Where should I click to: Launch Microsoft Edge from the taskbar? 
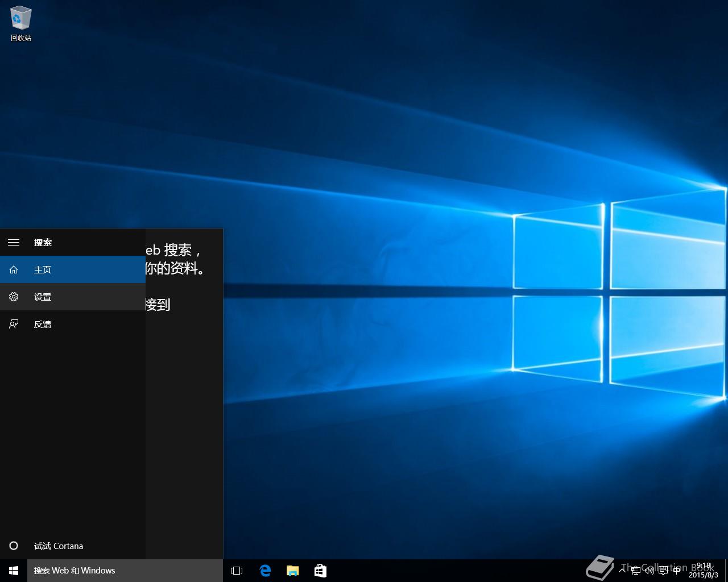tap(265, 571)
